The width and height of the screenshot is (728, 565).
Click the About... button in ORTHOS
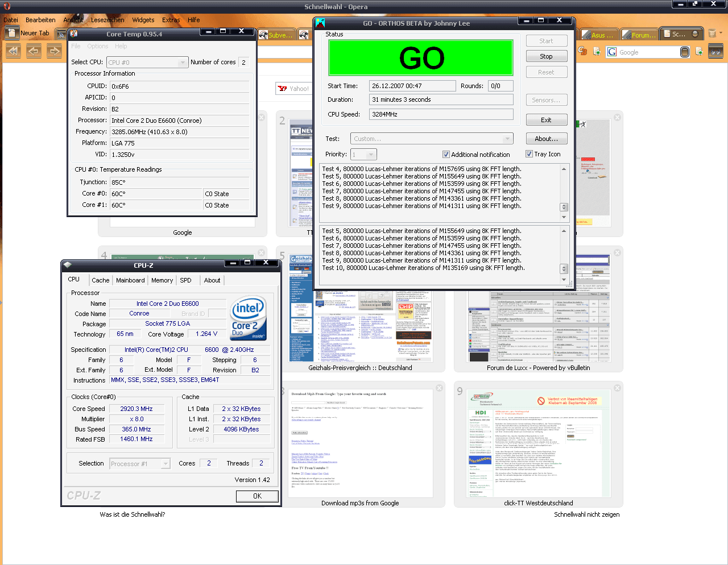point(546,139)
